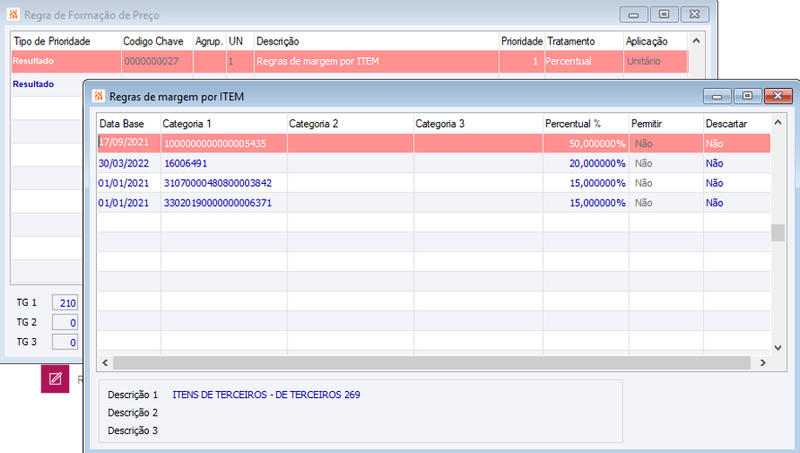Click left arrow of horizontal scrollbar
Viewport: 800px width, 453px height.
(x=105, y=363)
